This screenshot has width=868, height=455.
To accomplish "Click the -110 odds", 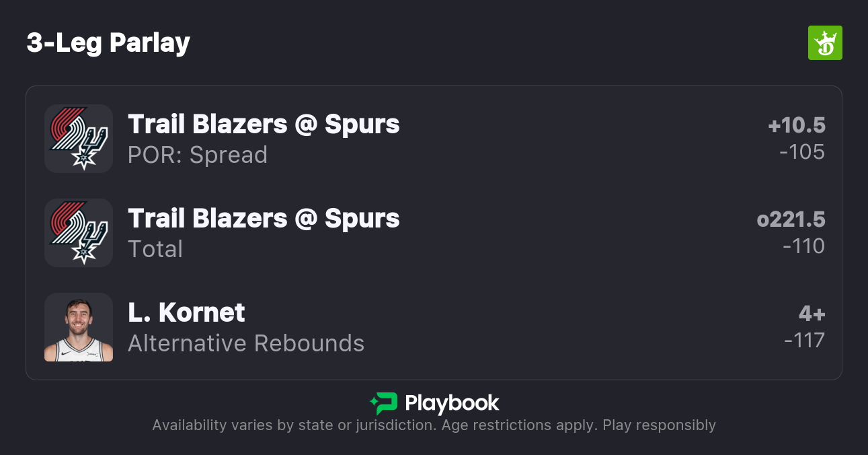I will pyautogui.click(x=803, y=246).
